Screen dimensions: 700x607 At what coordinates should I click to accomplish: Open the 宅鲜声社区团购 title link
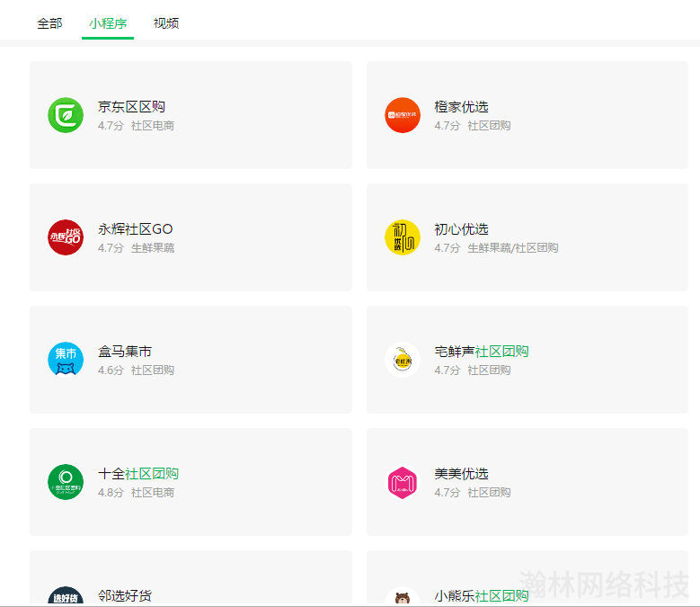pyautogui.click(x=482, y=352)
